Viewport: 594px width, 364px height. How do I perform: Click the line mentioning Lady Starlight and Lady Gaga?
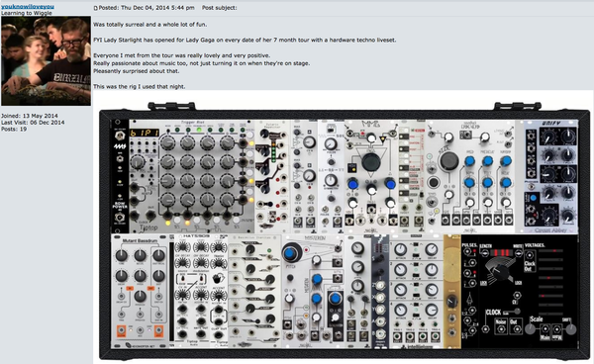[x=245, y=40]
